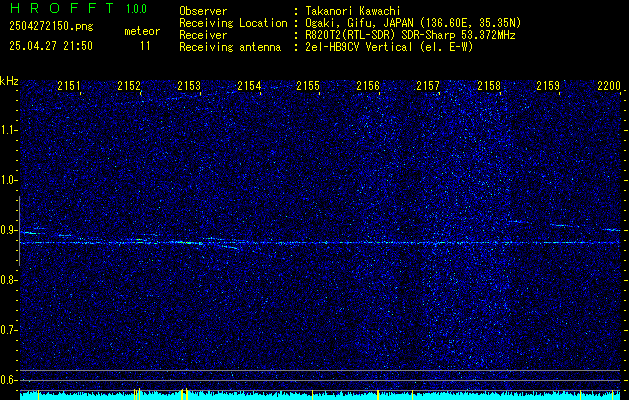Select the antenna text 2el-HB9CV Vertical

(x=359, y=47)
